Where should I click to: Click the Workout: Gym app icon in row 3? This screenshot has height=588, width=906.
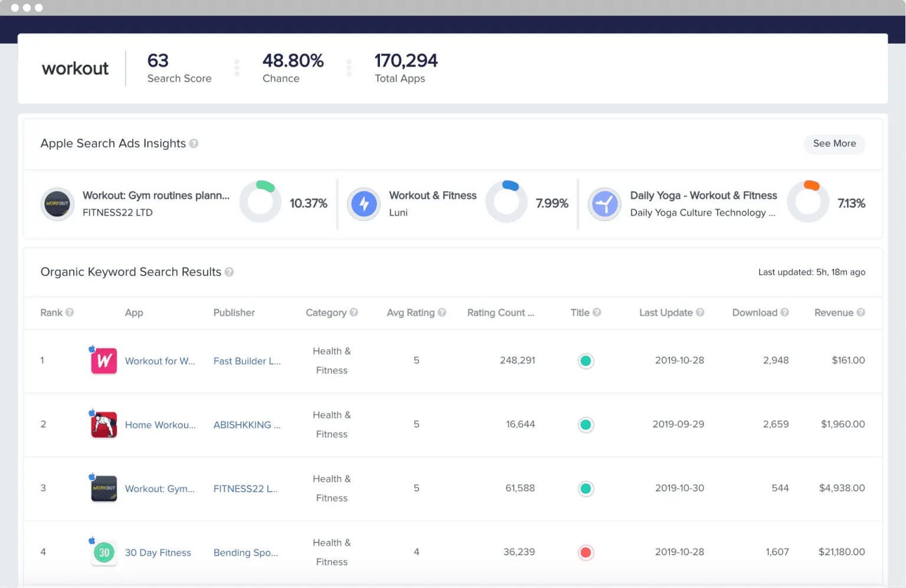(x=104, y=488)
